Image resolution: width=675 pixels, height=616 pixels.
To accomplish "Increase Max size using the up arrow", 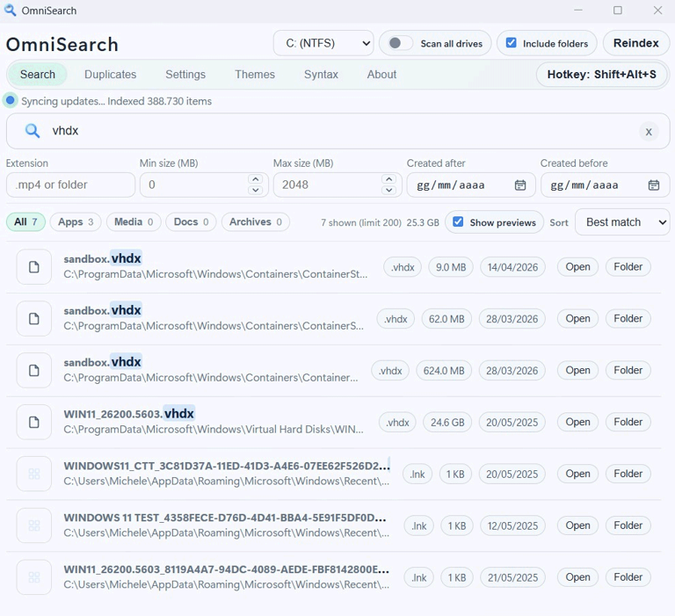I will (x=388, y=179).
